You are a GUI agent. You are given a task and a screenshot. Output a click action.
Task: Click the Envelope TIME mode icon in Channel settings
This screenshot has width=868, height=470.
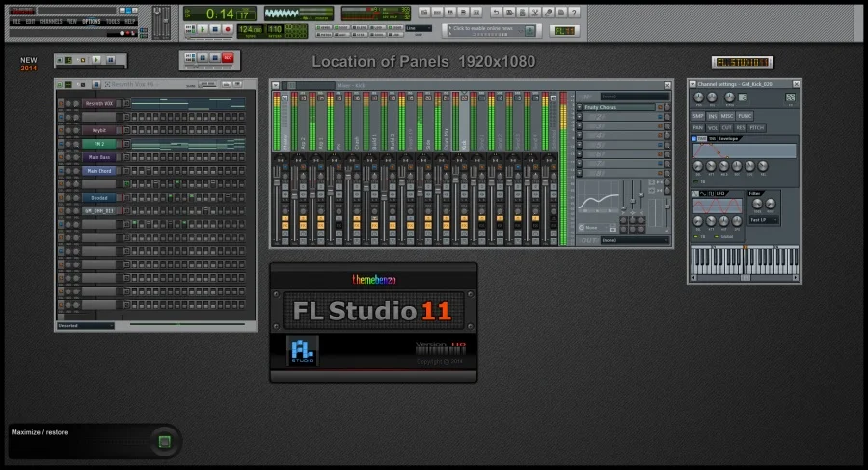[x=701, y=139]
